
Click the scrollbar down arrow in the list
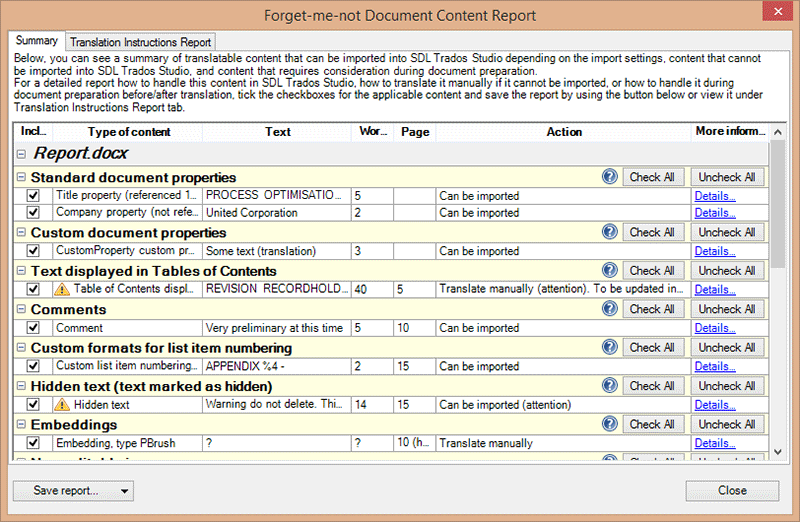[778, 452]
